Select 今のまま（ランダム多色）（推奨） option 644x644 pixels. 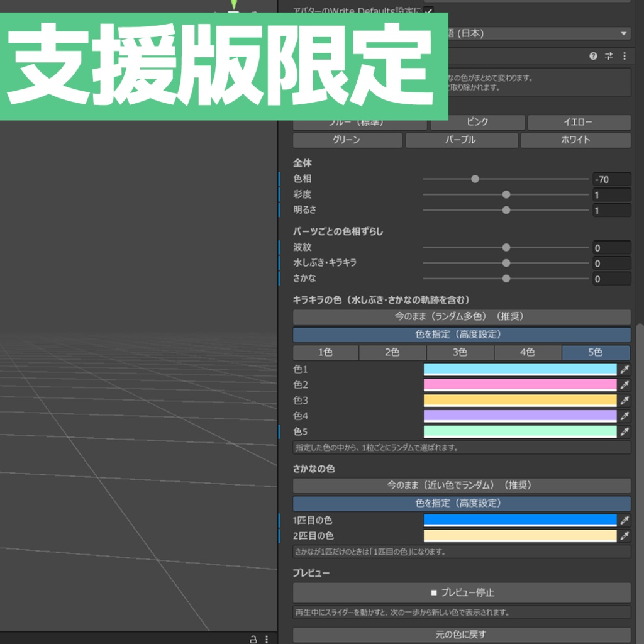(462, 317)
